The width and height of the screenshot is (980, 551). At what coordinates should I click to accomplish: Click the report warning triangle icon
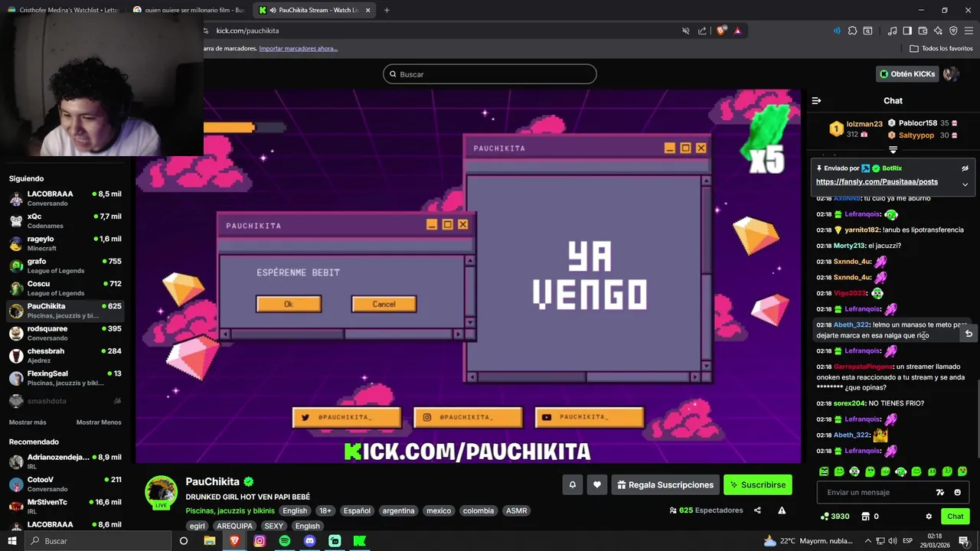tap(782, 510)
